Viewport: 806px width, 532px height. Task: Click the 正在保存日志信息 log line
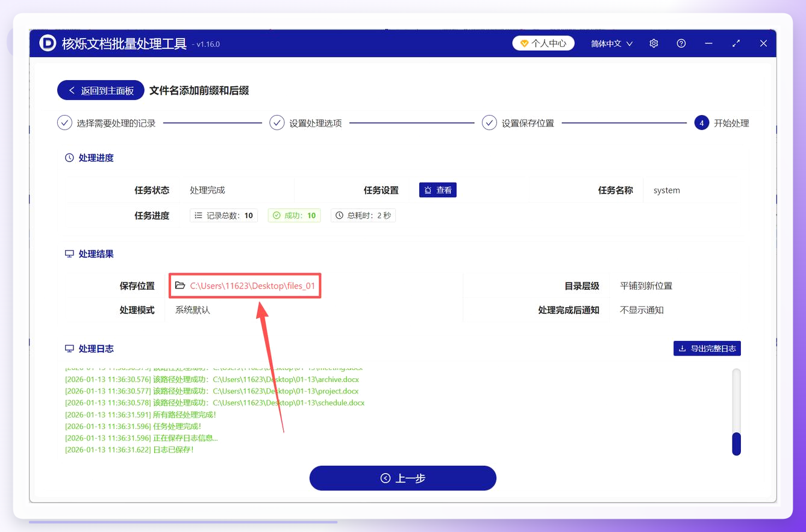[x=142, y=438]
